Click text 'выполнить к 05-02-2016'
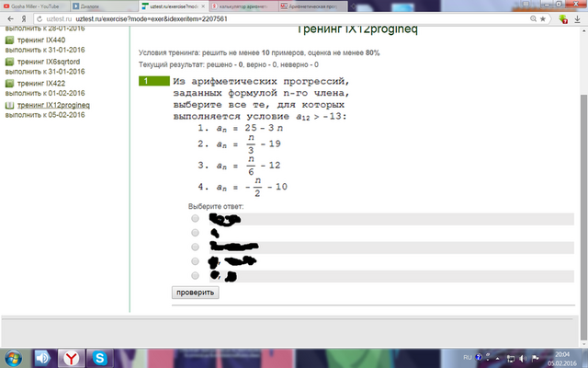588x368 pixels. (x=45, y=115)
